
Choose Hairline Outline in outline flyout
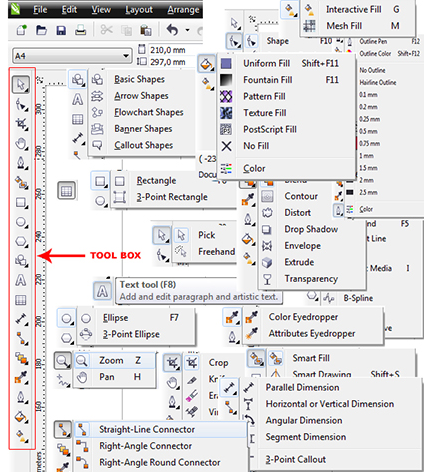pyautogui.click(x=378, y=82)
